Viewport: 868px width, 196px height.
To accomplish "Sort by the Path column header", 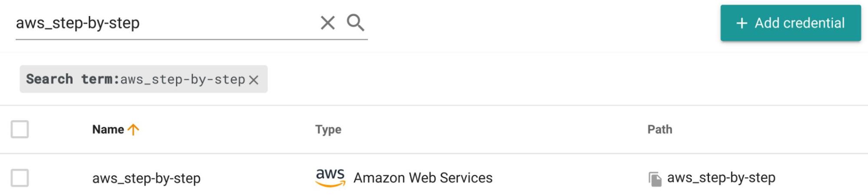I will tap(660, 129).
